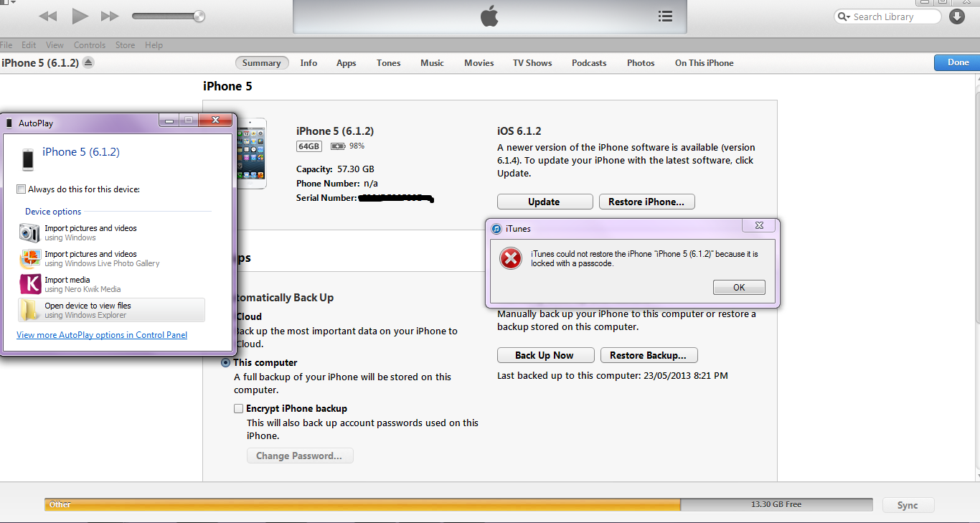
Task: Open the Controls menu
Action: tap(90, 45)
